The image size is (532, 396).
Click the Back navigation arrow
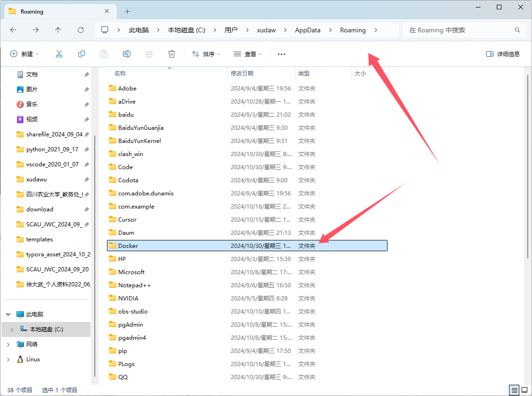13,30
